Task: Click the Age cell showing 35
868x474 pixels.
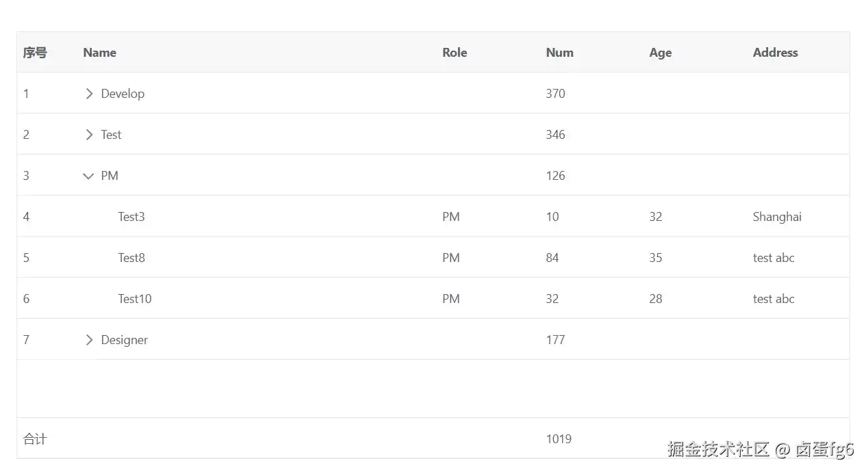Action: click(x=656, y=258)
